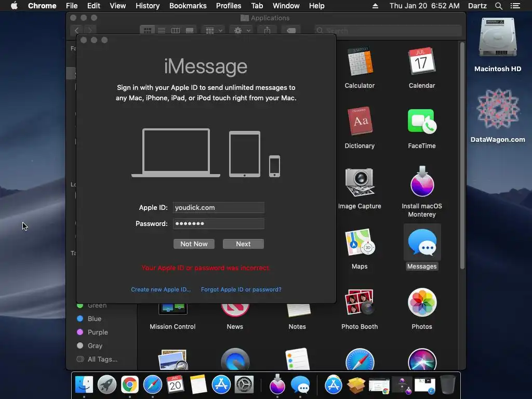Select the Photo Booth app icon

coord(360,302)
